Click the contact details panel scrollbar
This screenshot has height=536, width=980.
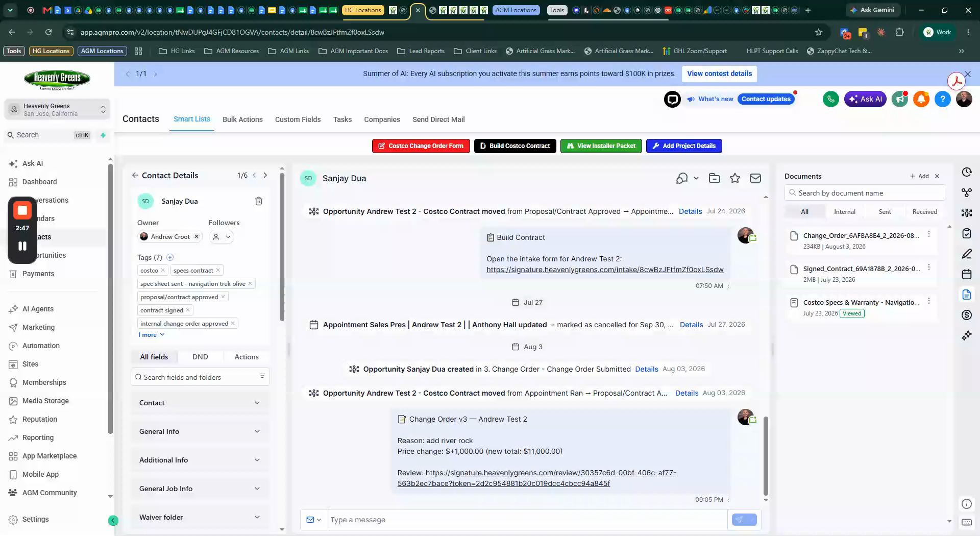pos(282,248)
